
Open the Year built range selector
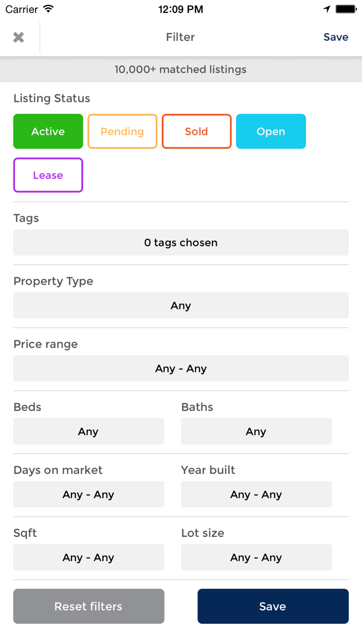click(256, 494)
